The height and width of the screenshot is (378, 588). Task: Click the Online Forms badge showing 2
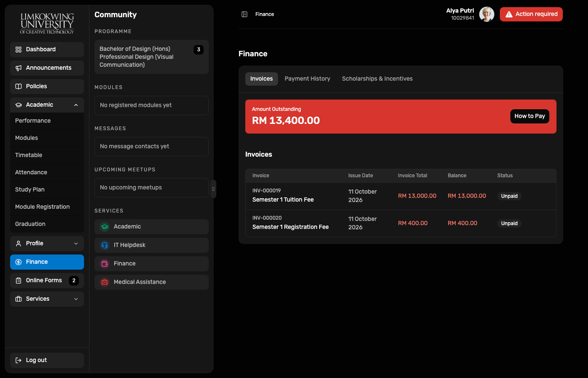pyautogui.click(x=74, y=281)
